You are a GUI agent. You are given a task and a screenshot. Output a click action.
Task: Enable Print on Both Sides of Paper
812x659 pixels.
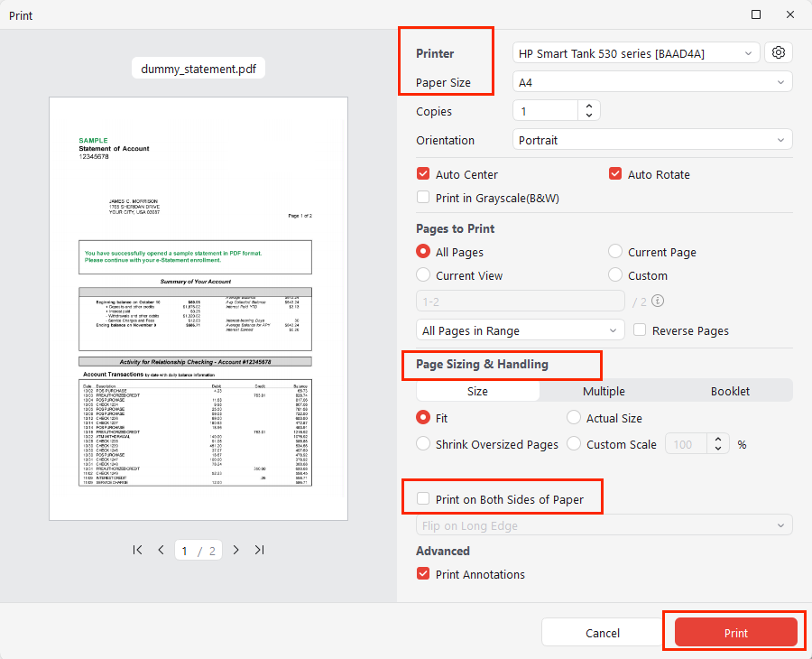point(423,498)
